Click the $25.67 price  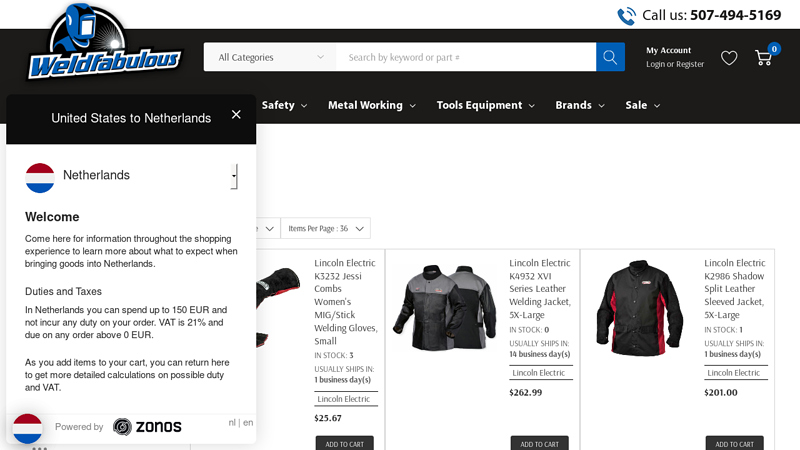pyautogui.click(x=328, y=418)
